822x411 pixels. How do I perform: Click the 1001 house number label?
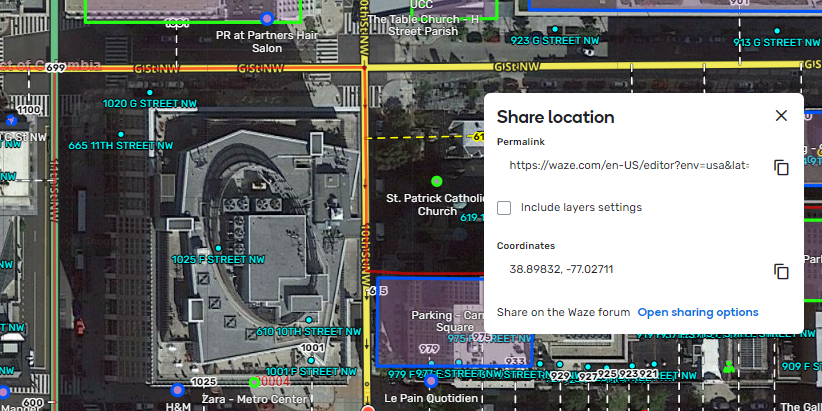point(313,348)
